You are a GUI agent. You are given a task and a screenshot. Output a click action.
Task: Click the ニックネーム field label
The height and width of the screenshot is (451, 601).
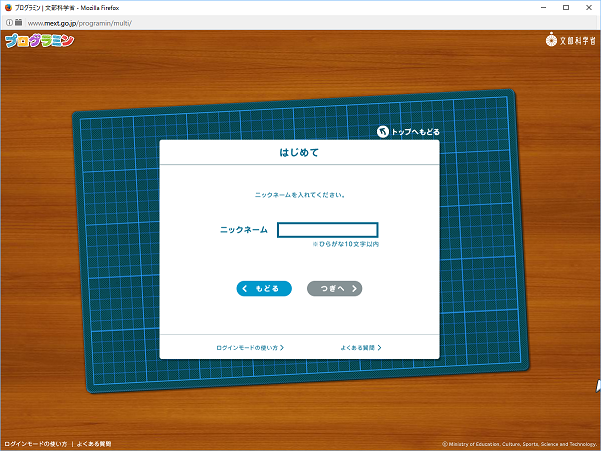(x=244, y=230)
